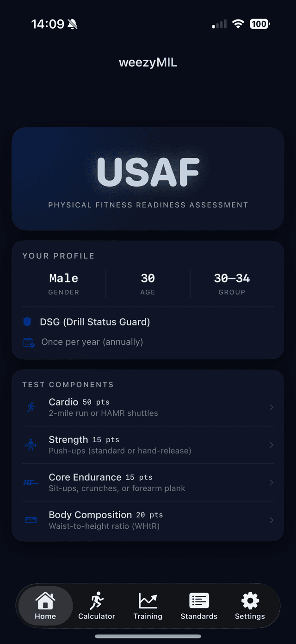This screenshot has height=644, width=296.
Task: Switch to the Standards tab label
Action: (199, 616)
